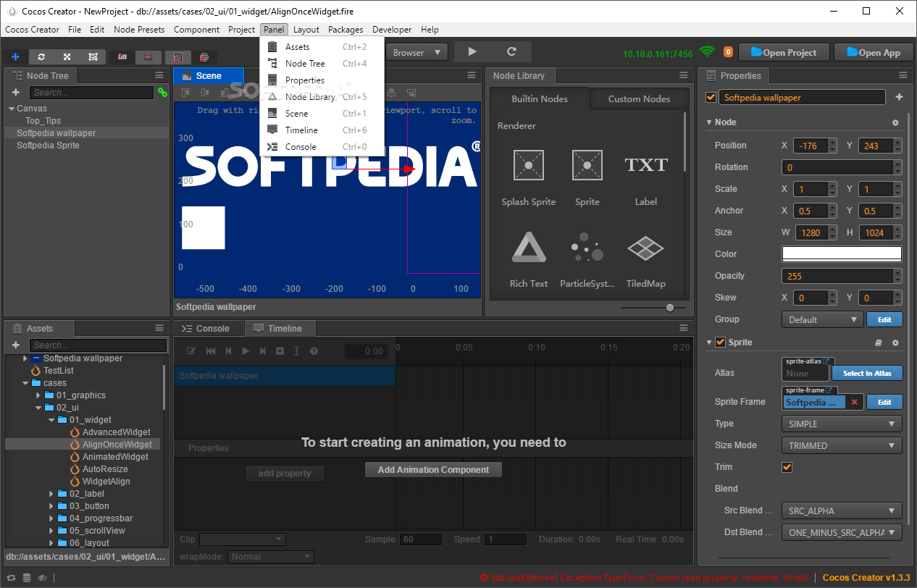Click the Open Project button
Viewport: 917px width, 588px height.
784,52
